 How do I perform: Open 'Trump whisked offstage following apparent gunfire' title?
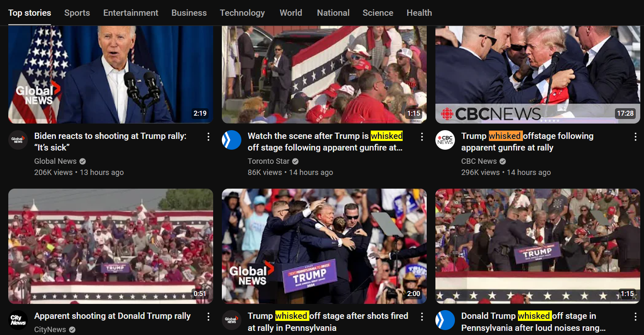tap(527, 142)
